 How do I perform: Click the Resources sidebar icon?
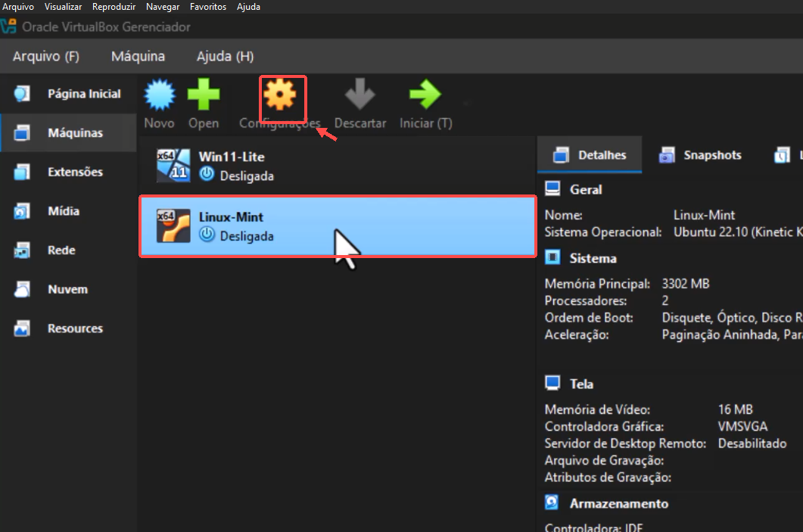21,328
